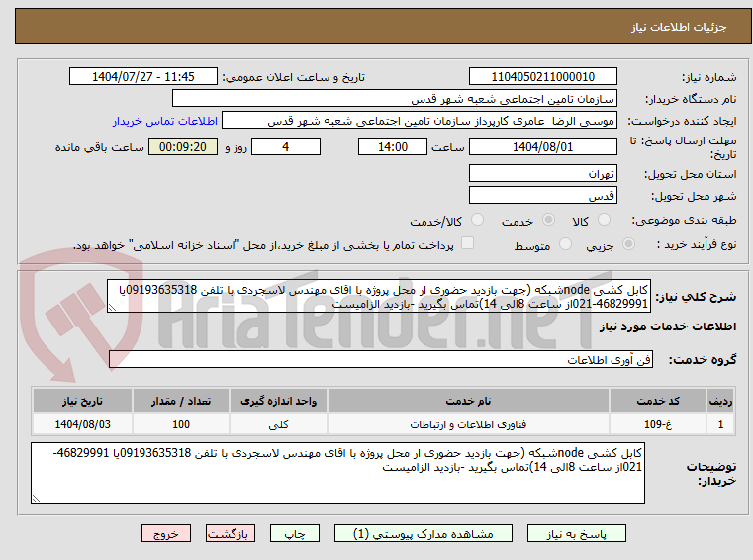Click the خروج exit button
The image size is (753, 560).
pyautogui.click(x=165, y=533)
